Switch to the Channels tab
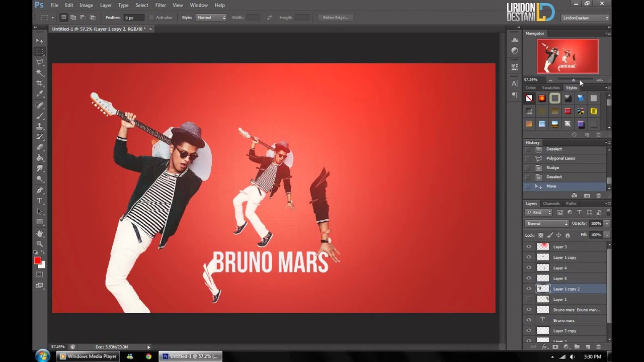The image size is (644, 362). pos(551,204)
